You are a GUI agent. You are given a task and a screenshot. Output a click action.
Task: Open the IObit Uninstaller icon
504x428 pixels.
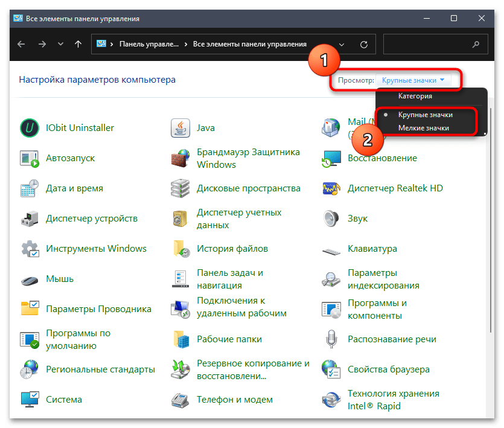30,128
